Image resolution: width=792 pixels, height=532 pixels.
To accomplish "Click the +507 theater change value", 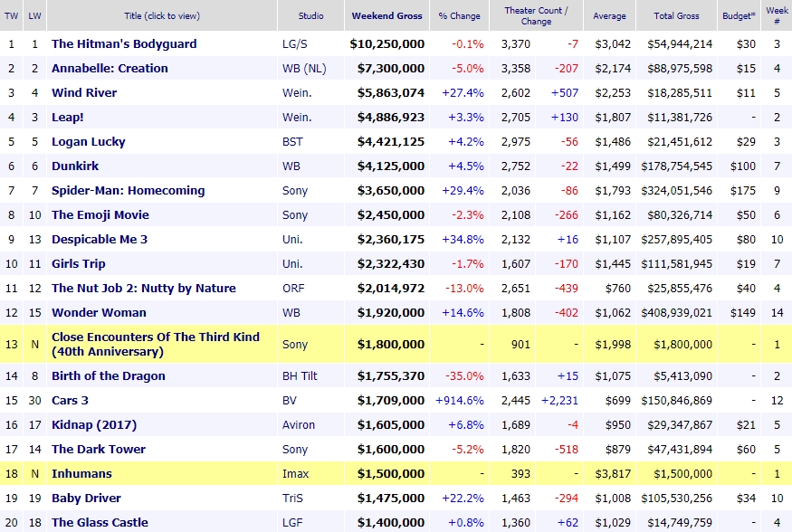I will pos(564,92).
